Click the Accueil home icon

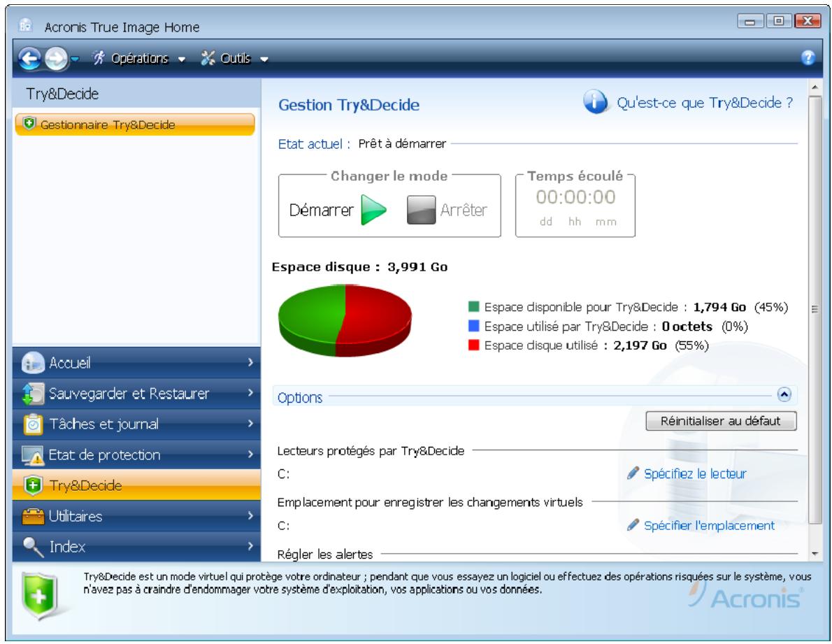(x=33, y=363)
